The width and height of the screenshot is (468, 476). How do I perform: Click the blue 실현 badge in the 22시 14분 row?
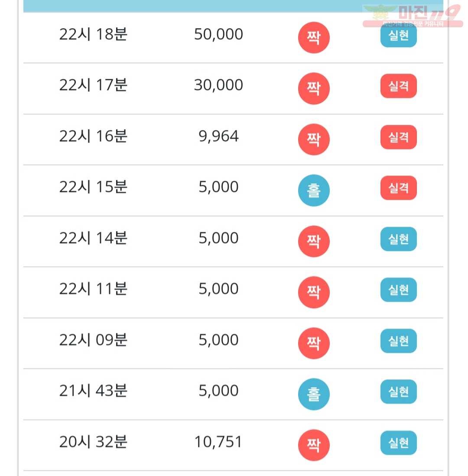click(398, 239)
